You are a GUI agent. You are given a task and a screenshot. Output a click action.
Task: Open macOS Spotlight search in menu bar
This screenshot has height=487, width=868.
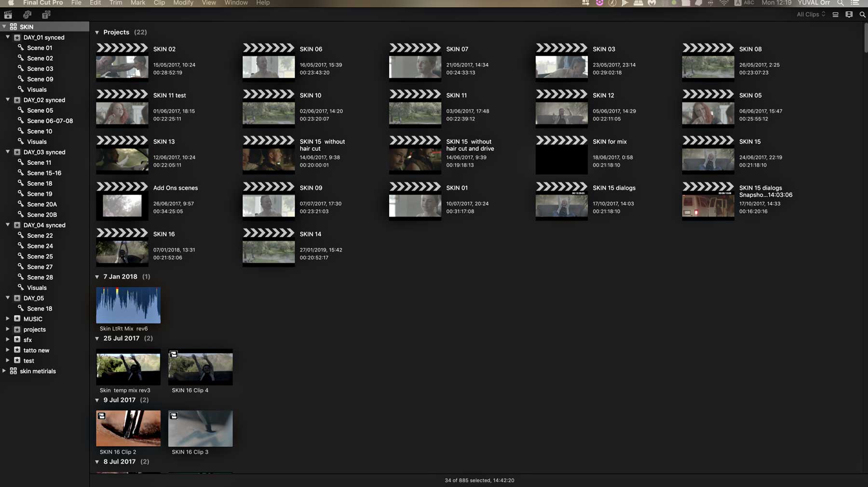pyautogui.click(x=841, y=3)
